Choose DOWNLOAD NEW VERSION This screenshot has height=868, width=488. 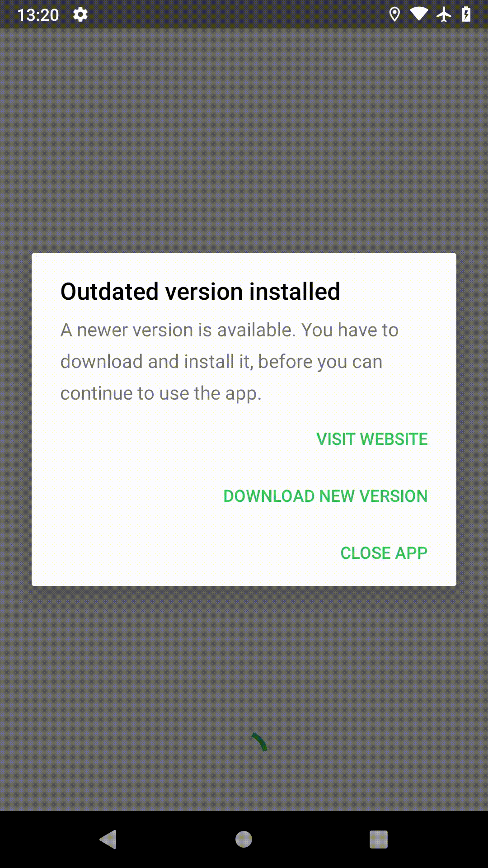(x=325, y=496)
